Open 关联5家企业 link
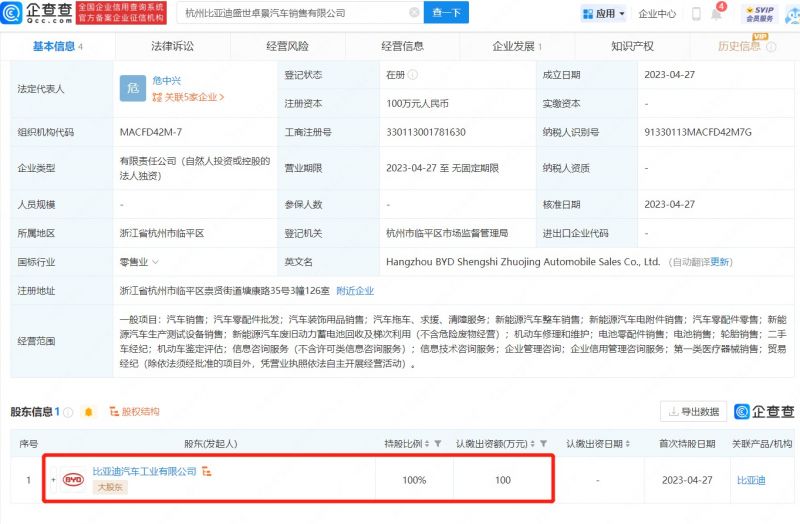Viewport: 800px width, 524px height. tap(188, 97)
